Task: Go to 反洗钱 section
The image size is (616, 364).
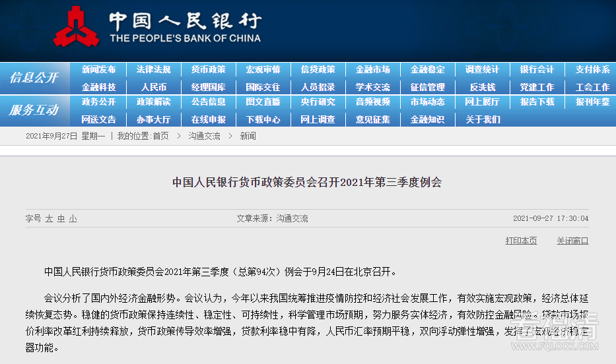Action: (483, 87)
